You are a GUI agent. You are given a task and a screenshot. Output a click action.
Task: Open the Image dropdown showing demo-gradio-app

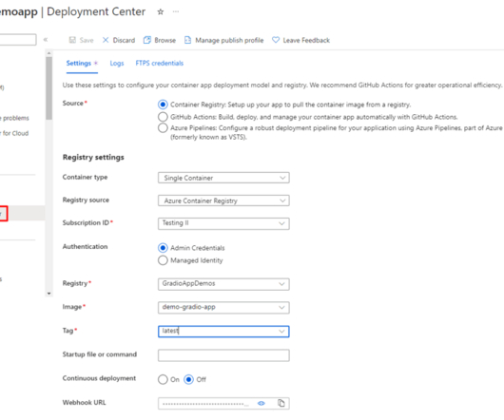[223, 308]
